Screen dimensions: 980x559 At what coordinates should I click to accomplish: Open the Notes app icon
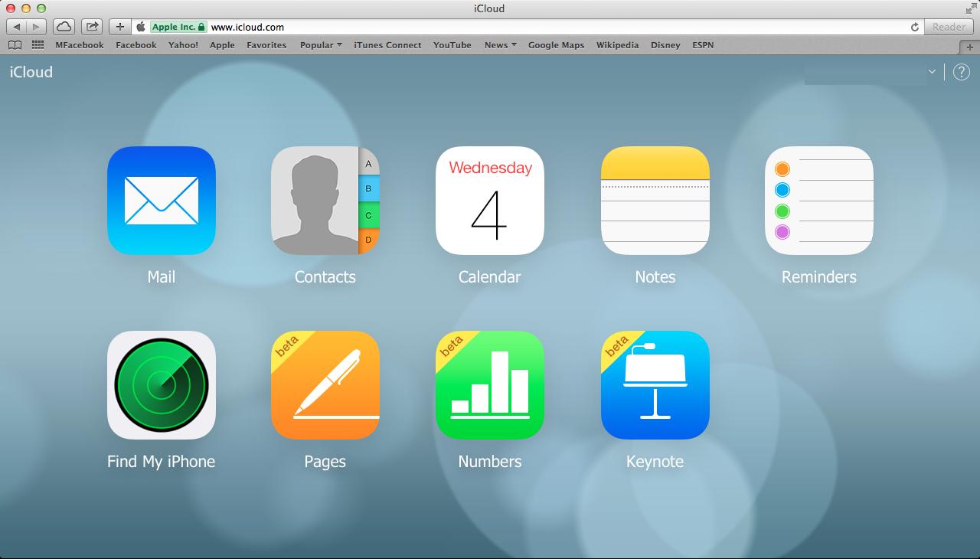[655, 201]
